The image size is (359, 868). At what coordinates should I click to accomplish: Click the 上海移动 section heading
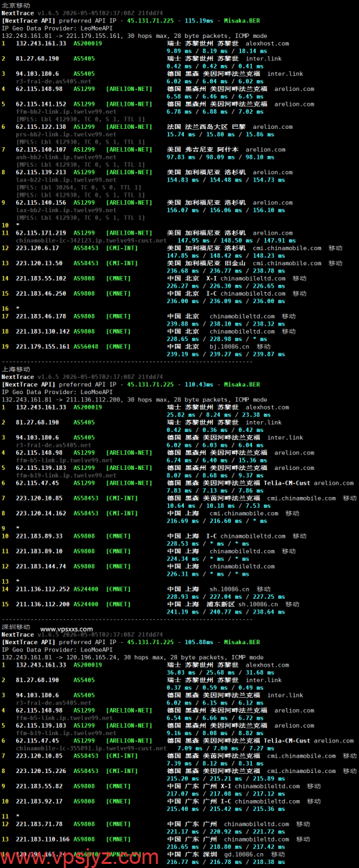16,369
